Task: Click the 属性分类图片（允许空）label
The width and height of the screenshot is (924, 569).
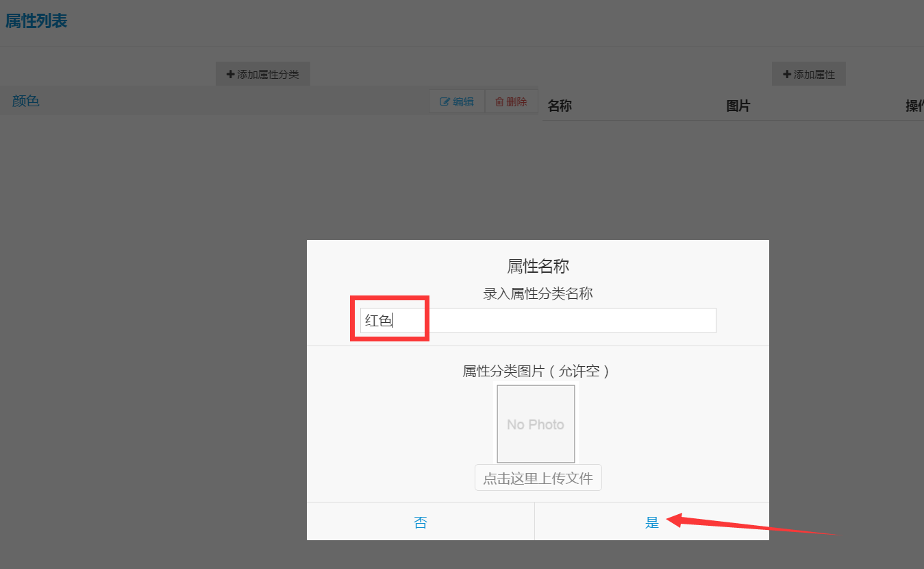Action: pos(538,372)
